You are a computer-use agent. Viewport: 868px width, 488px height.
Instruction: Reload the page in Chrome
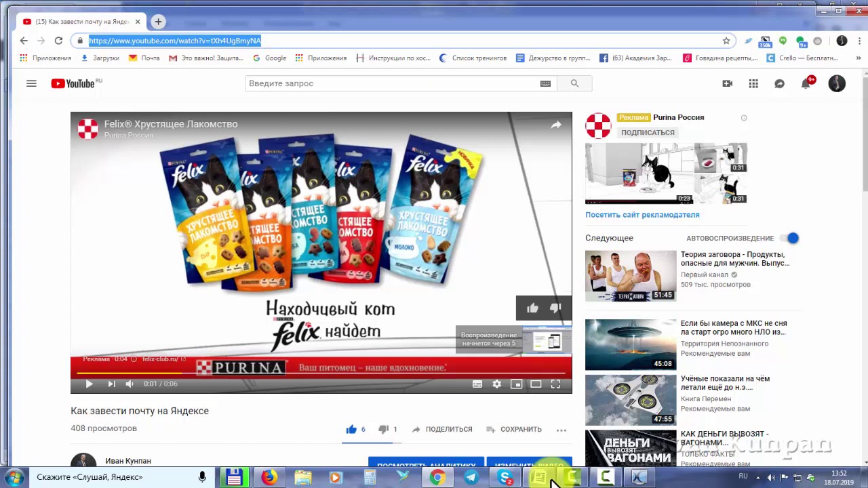(58, 41)
